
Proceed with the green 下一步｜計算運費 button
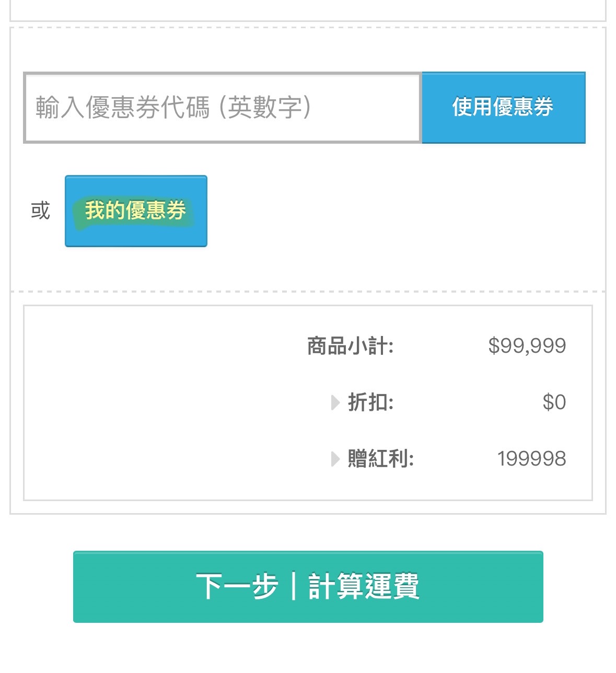click(308, 587)
